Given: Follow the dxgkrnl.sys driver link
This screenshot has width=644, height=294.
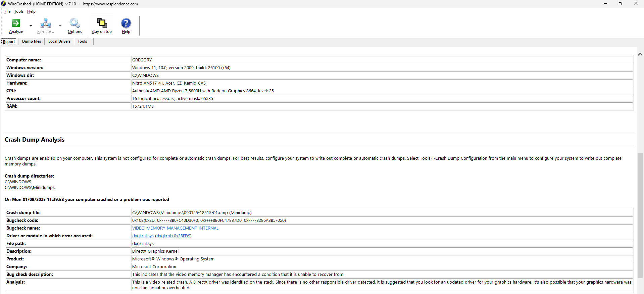Looking at the screenshot, I should (143, 236).
